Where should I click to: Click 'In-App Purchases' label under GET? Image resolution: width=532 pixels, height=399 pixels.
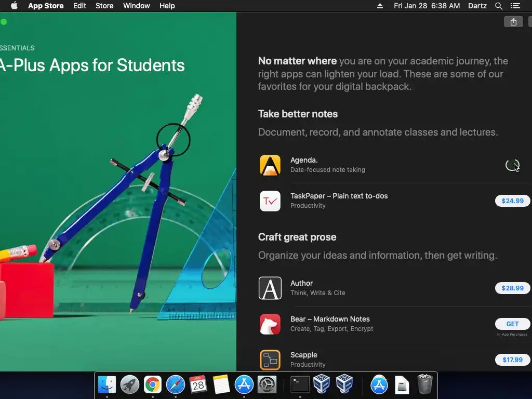pos(512,335)
